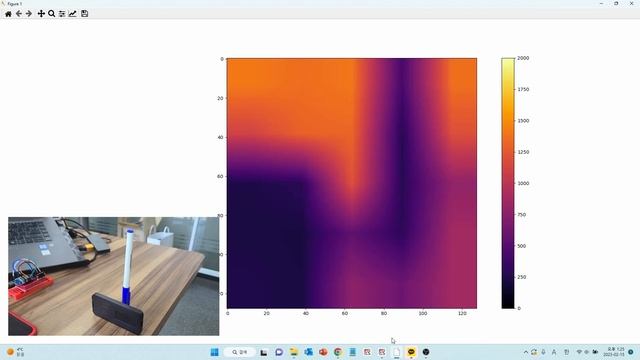640x360 pixels.
Task: Open Outlook from the taskbar
Action: coord(308,352)
